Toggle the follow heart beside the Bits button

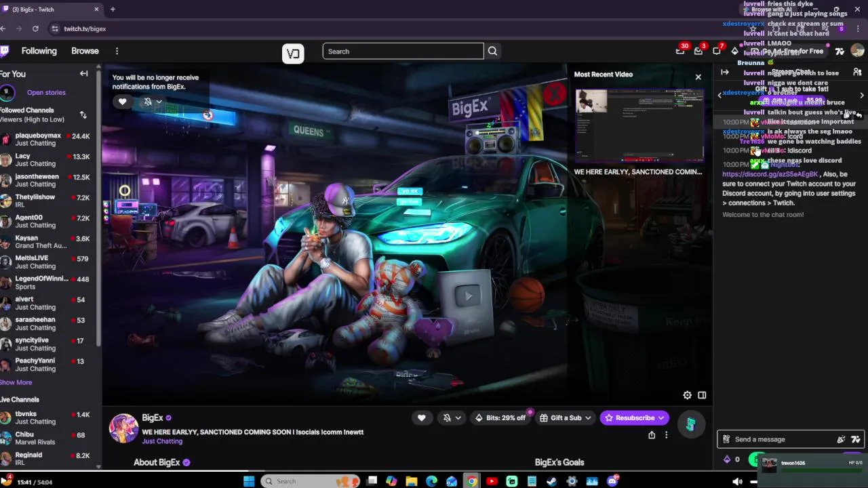(x=421, y=418)
